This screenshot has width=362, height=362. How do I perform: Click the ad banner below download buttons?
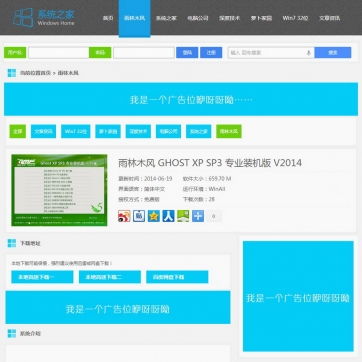click(118, 307)
